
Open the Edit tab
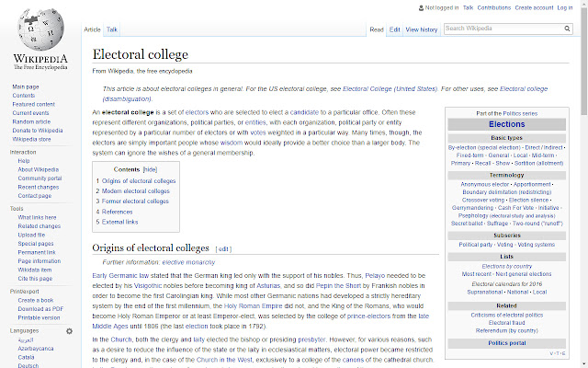pyautogui.click(x=394, y=29)
